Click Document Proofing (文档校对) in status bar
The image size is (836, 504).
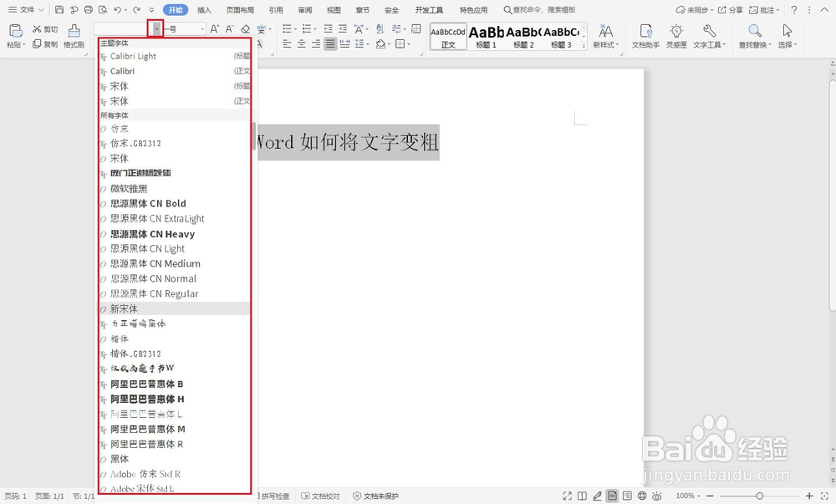(320, 496)
